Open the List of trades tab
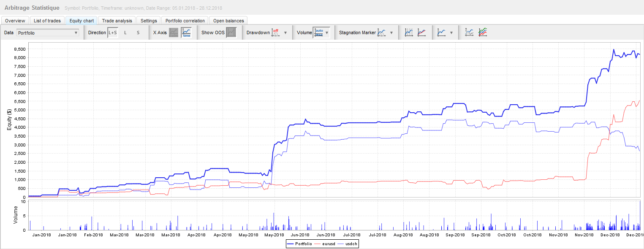Viewport: 644px width, 249px height. tap(47, 21)
